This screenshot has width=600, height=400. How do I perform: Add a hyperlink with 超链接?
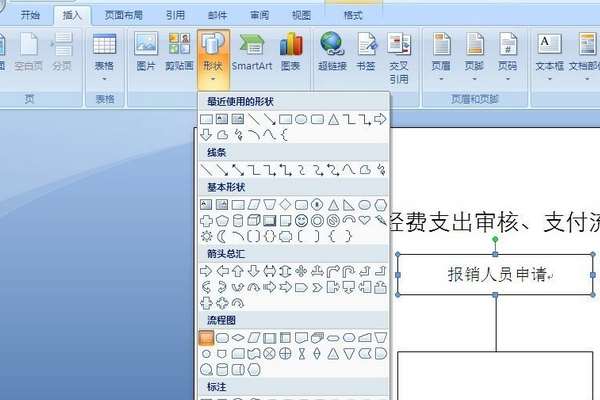point(332,52)
